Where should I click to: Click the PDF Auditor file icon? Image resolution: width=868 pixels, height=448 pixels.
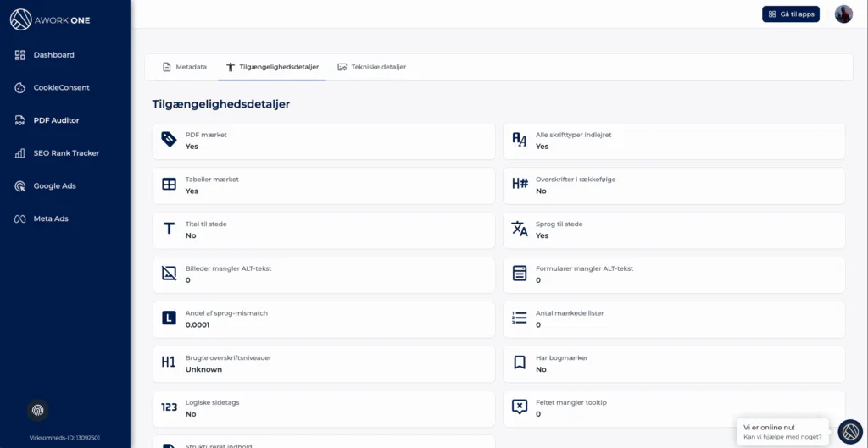pos(20,120)
